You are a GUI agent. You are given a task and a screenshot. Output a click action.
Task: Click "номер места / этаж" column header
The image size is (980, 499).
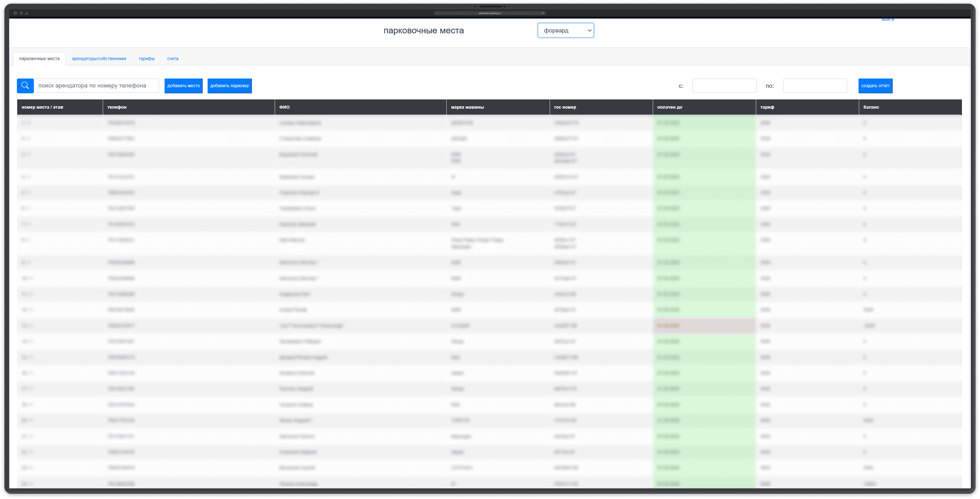point(60,107)
